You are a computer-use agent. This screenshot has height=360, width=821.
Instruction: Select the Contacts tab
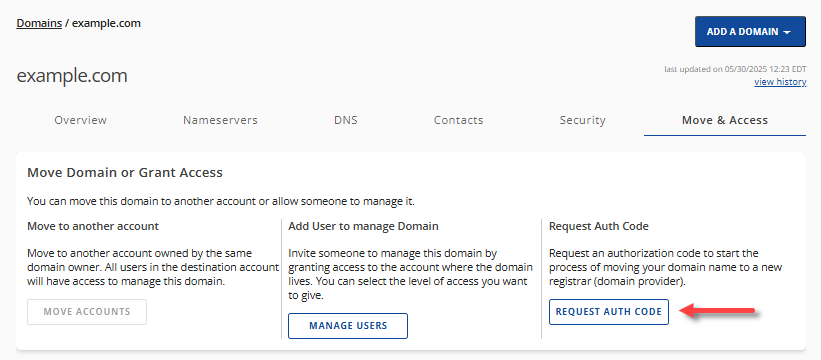point(459,120)
